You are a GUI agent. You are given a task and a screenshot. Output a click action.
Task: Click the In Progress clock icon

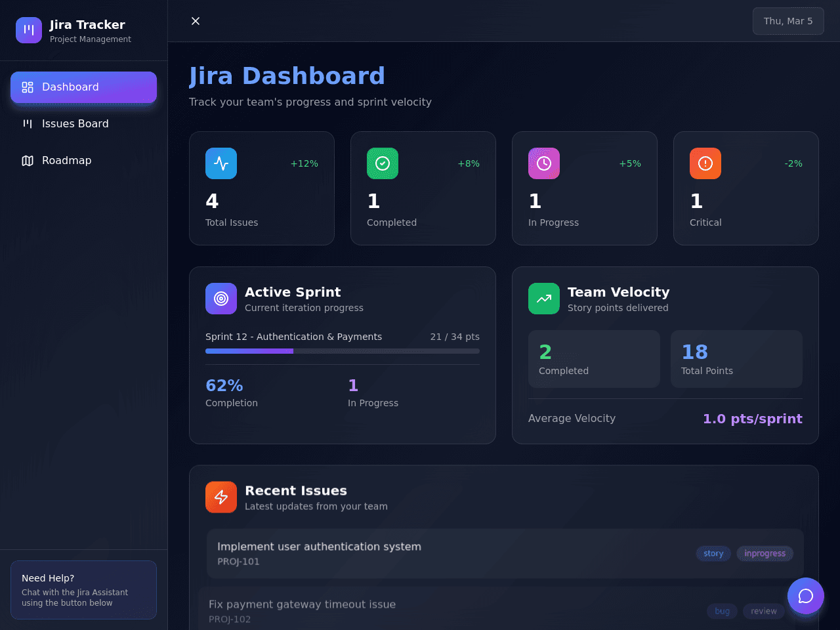click(544, 163)
